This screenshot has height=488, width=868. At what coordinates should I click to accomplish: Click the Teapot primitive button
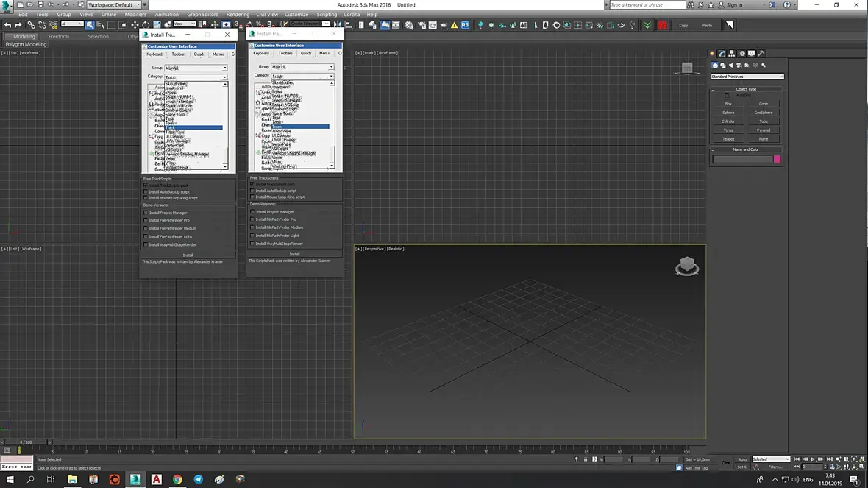click(728, 139)
